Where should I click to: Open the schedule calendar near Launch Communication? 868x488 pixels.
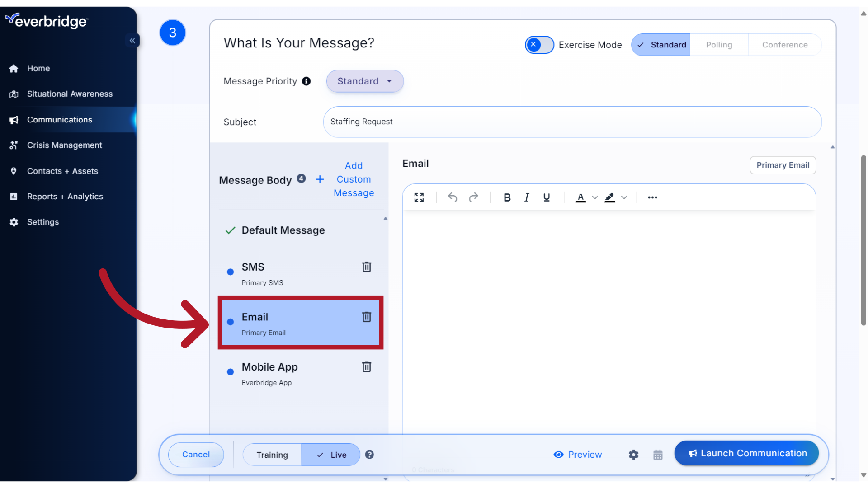658,455
